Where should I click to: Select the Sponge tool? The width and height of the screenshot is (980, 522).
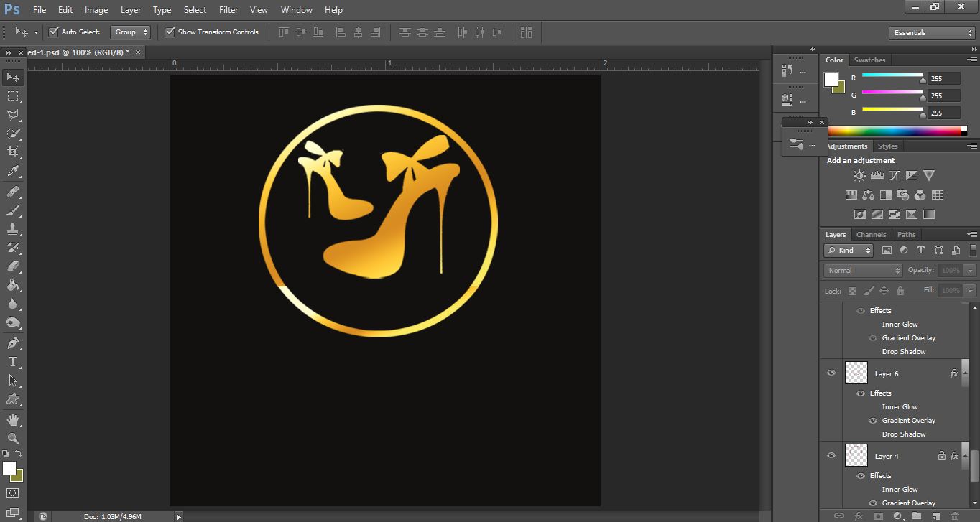coord(13,322)
